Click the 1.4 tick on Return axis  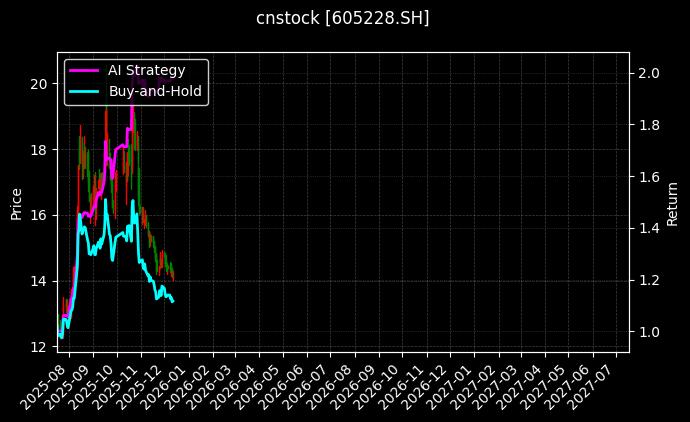point(649,228)
